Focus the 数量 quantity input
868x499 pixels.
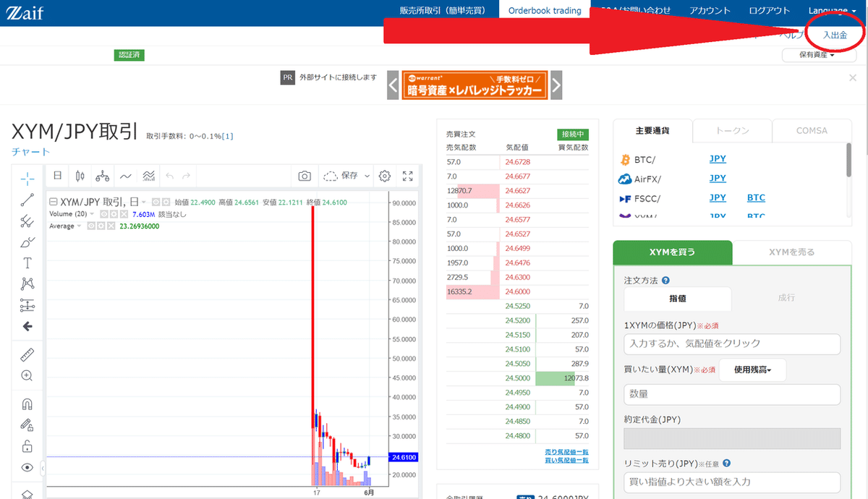[732, 394]
